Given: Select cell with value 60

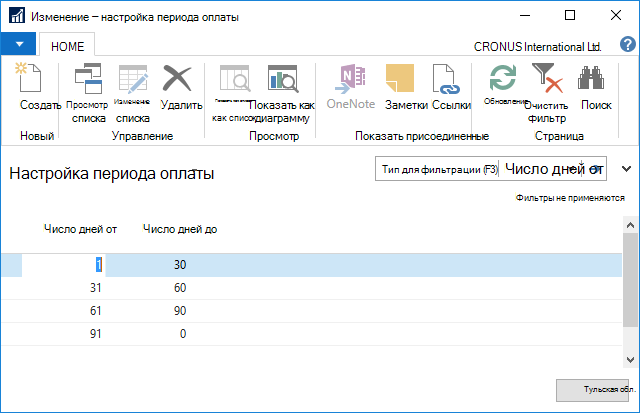Looking at the screenshot, I should [180, 288].
